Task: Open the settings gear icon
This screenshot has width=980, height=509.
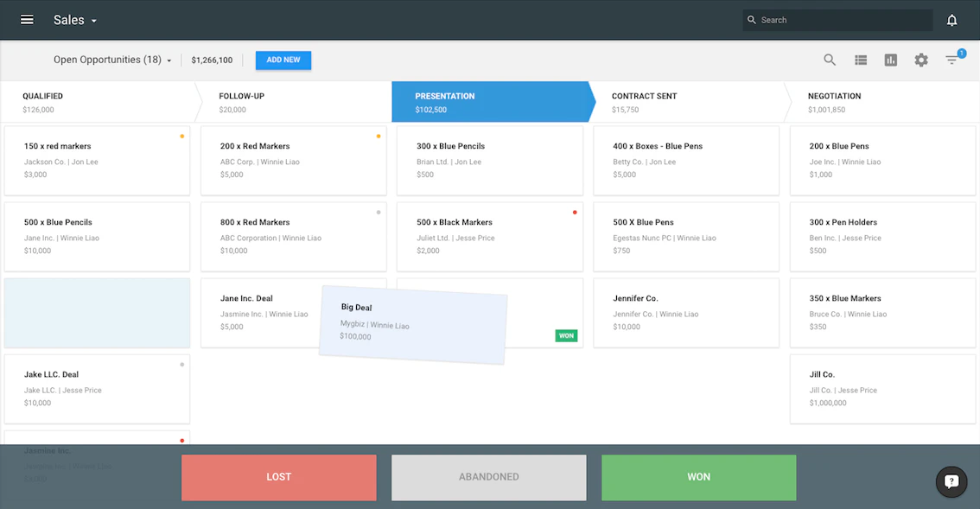Action: pos(921,60)
